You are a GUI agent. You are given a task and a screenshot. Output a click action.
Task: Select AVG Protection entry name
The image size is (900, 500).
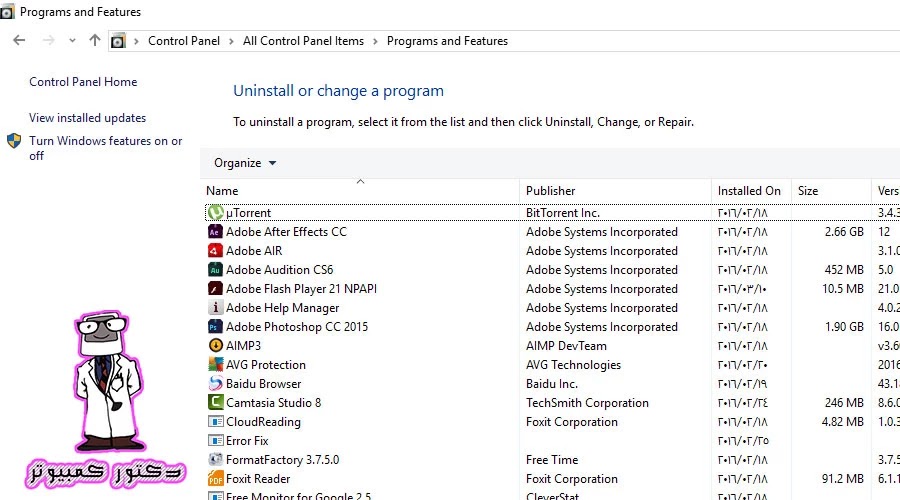coord(266,365)
